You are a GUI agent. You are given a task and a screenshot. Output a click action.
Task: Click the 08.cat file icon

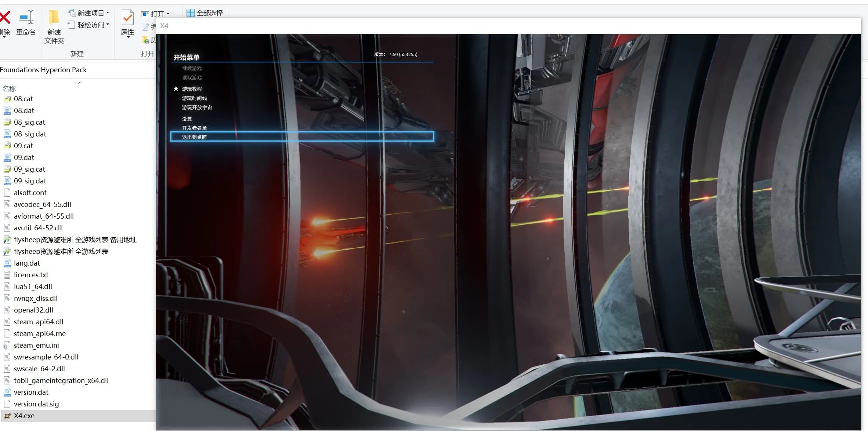[x=7, y=99]
